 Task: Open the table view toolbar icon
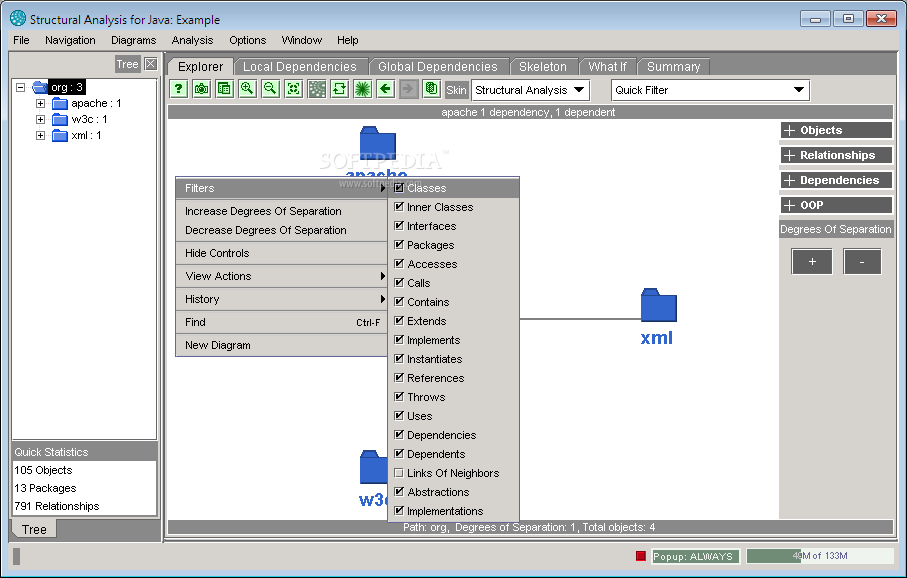[x=224, y=89]
